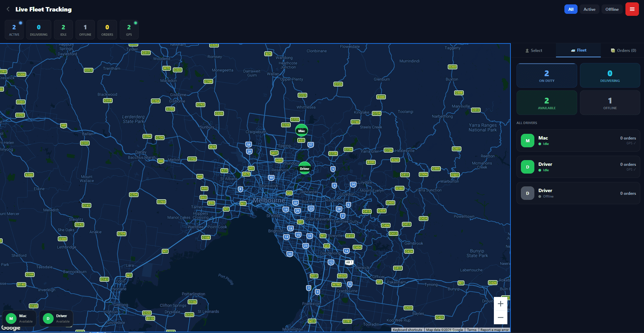Click the offline Driver's gray avatar
This screenshot has width=644, height=333.
(x=528, y=193)
